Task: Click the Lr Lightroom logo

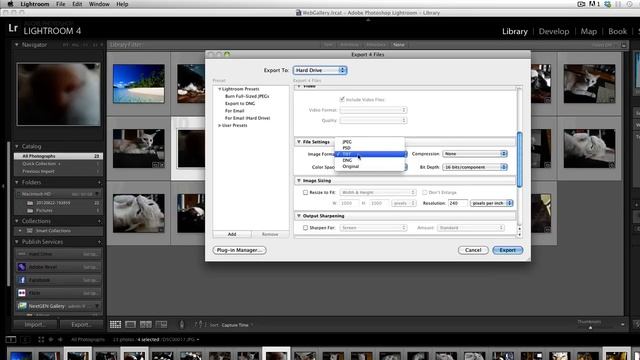Action: pos(13,28)
